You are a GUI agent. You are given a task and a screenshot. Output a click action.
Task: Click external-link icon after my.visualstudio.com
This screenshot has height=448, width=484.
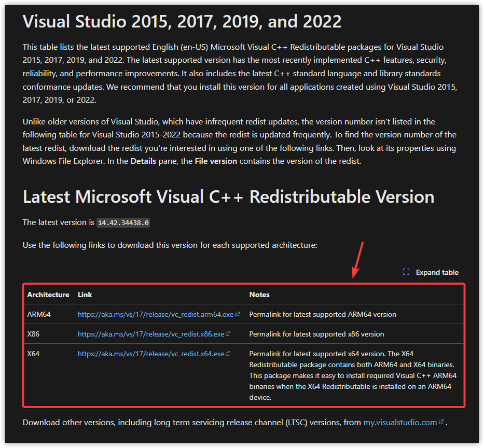(441, 422)
